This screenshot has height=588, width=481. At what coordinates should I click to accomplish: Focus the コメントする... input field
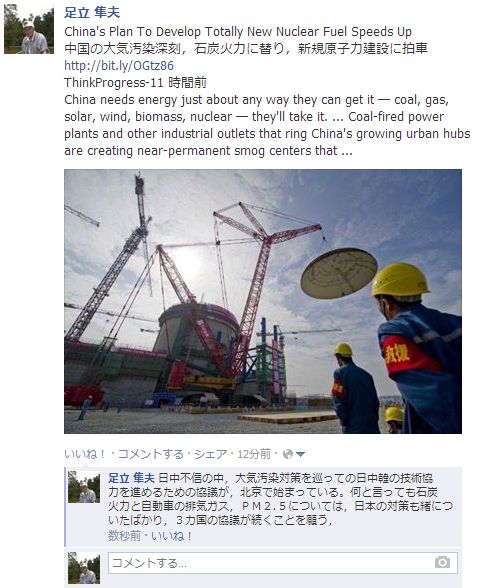[283, 563]
